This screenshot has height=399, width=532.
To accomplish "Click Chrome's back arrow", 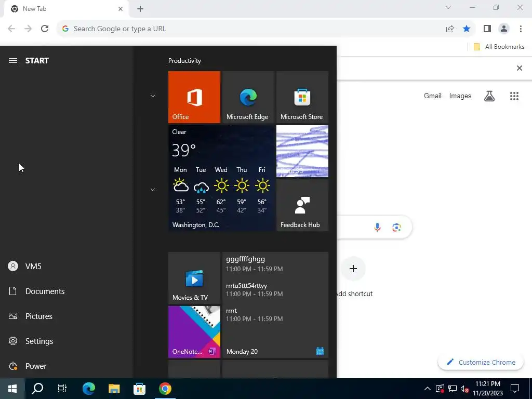I will point(11,29).
